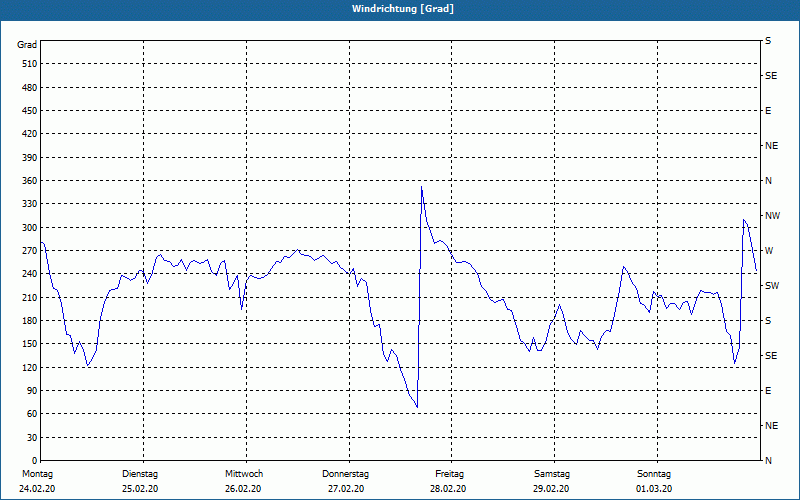
Task: Click the 390 value on the left axis
Action: (30, 158)
